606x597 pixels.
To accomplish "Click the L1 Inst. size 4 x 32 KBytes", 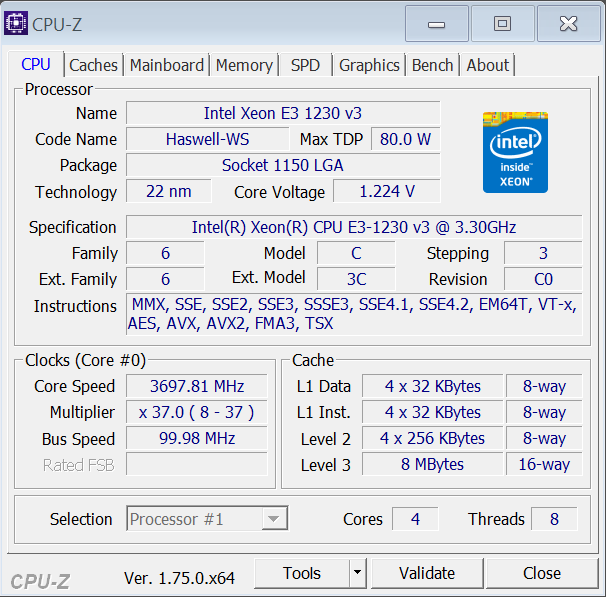I will 432,412.
